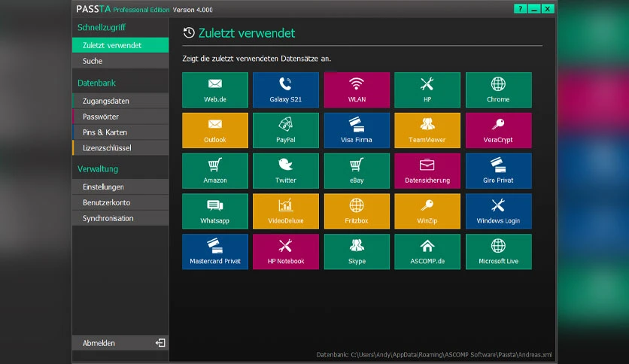Go to Passwörter section
Screen dimensions: 629x364
(120, 117)
